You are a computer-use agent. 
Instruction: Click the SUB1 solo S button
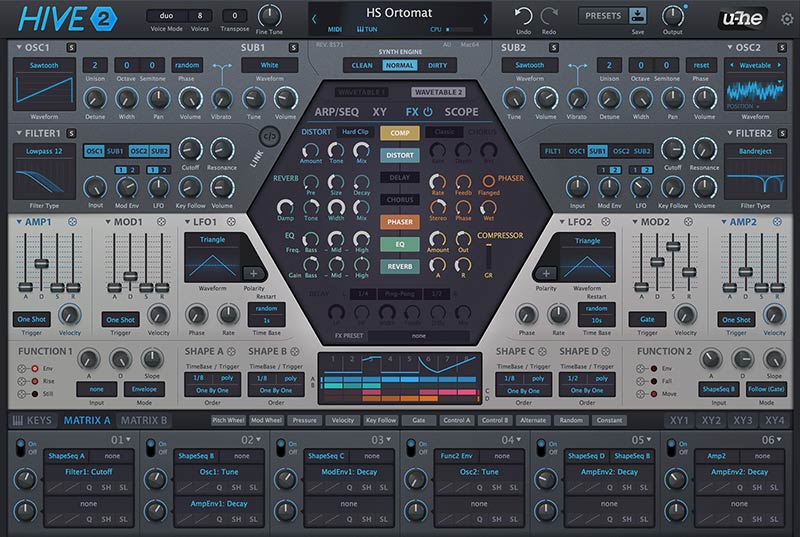coord(293,47)
